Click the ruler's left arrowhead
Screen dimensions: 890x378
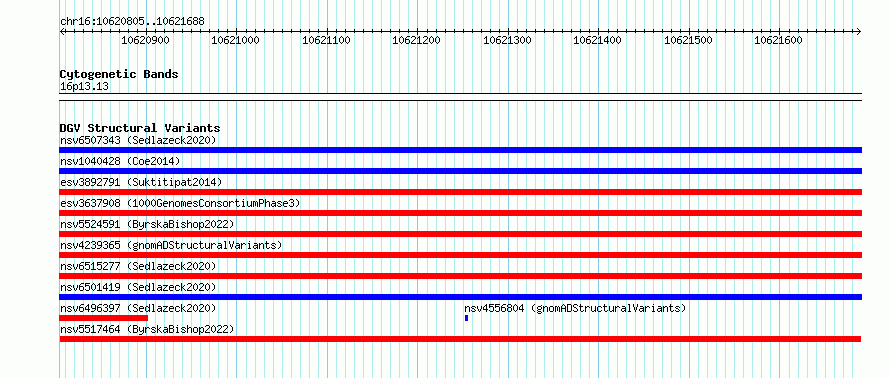pos(62,31)
